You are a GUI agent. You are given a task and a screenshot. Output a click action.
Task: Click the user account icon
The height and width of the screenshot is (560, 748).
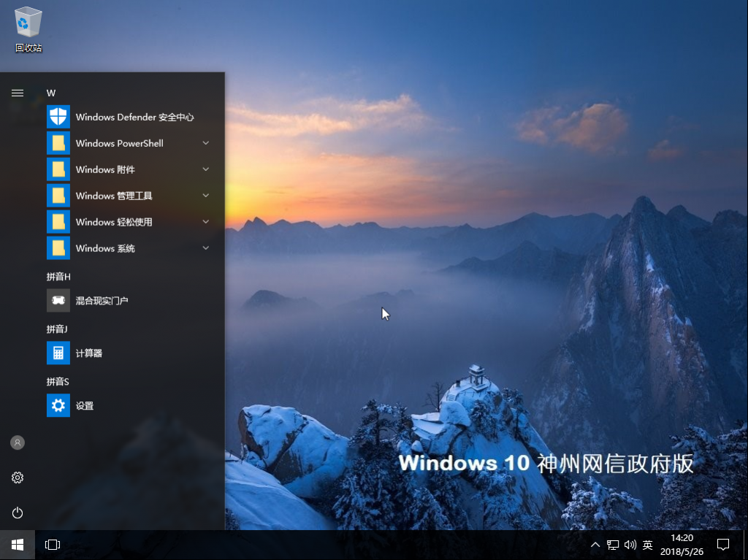pos(17,442)
